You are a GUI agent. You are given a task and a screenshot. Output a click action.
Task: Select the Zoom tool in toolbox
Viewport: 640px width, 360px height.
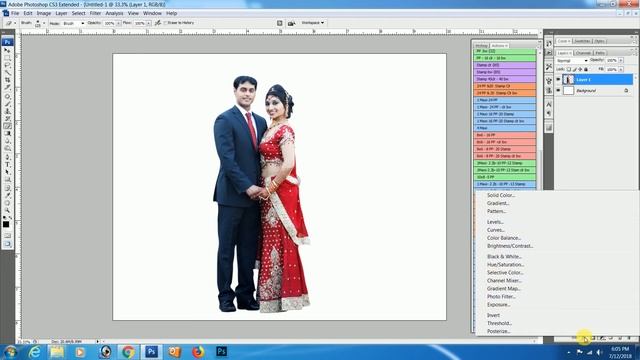7,210
